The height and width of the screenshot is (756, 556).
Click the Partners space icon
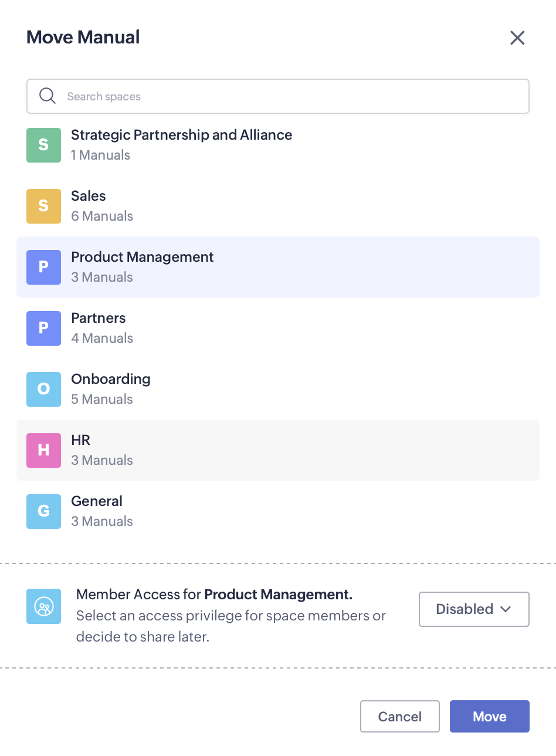43,328
